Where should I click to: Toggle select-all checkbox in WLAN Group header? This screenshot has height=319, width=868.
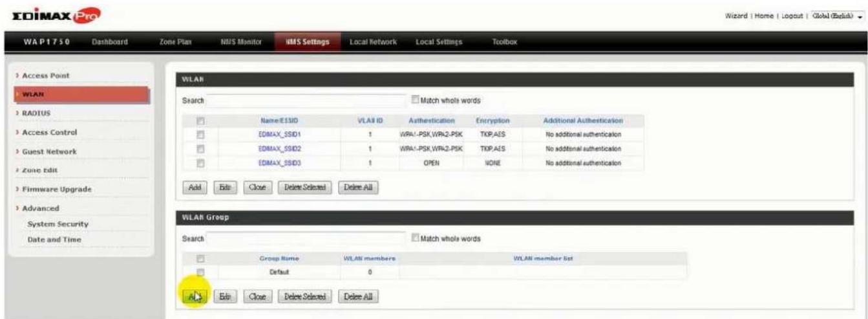click(x=200, y=259)
